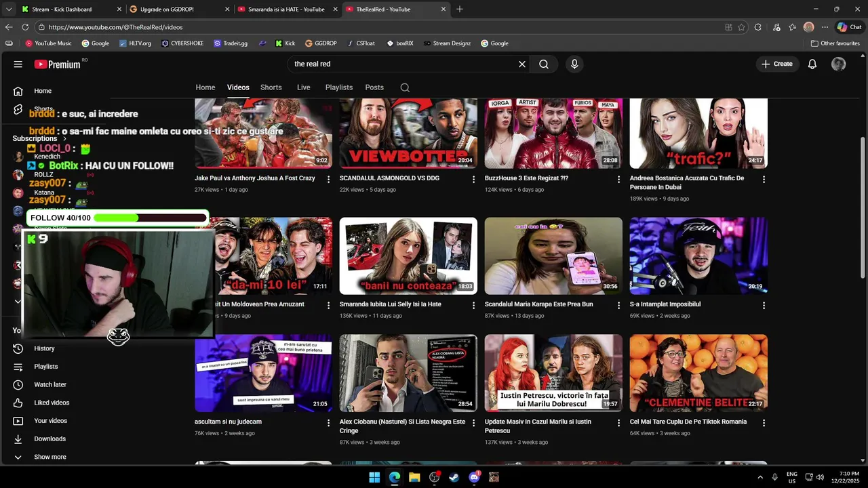Play the CLEMENTINE BELITE video thumbnail
The height and width of the screenshot is (488, 868).
pos(698,373)
